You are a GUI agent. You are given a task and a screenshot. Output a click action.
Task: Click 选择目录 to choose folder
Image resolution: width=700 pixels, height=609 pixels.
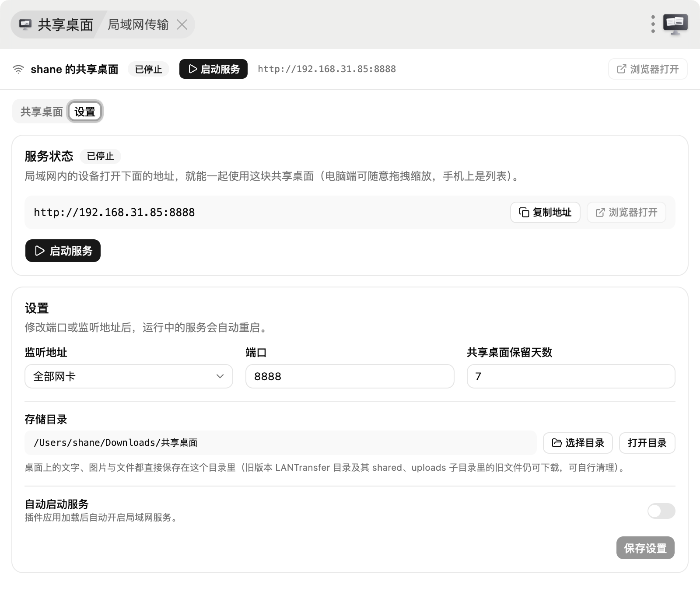(x=578, y=443)
